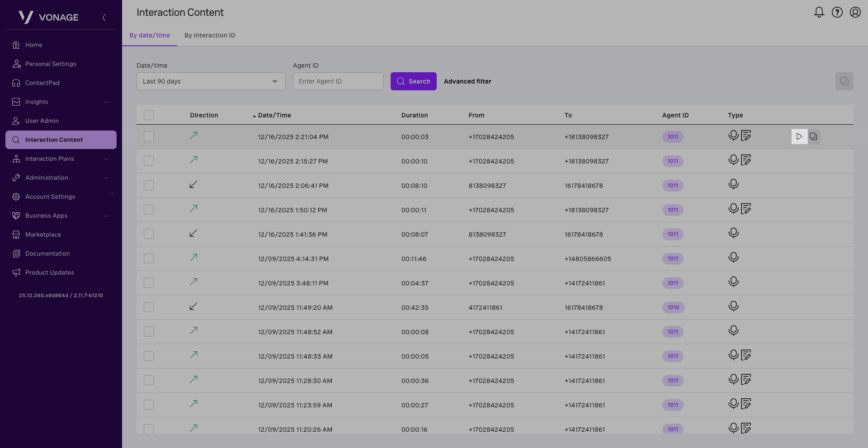The height and width of the screenshot is (448, 868).
Task: Open notifications bell icon
Action: pos(819,12)
